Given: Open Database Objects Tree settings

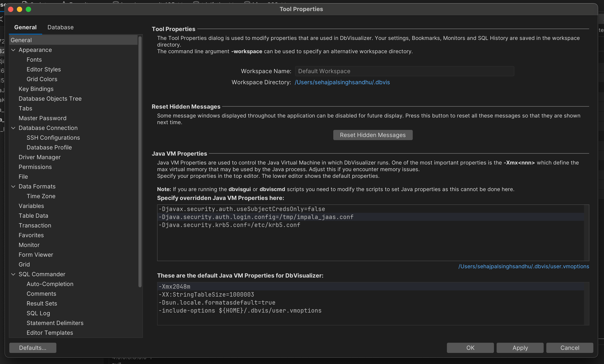Looking at the screenshot, I should click(50, 98).
